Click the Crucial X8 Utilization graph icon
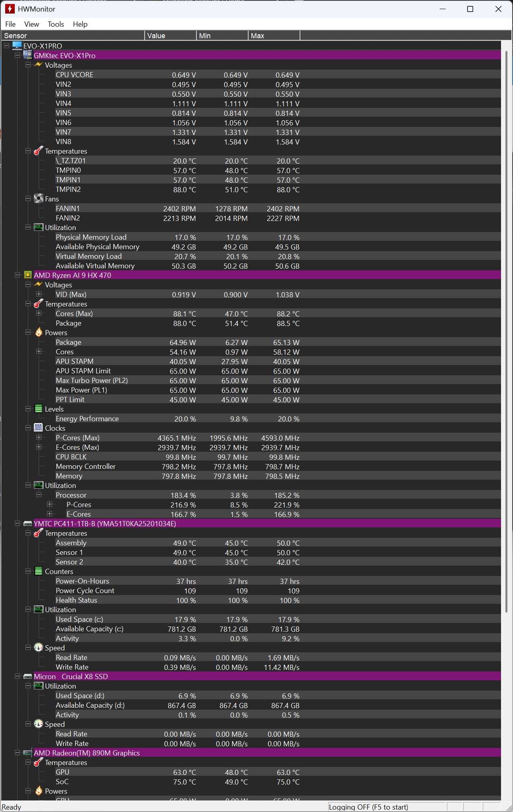The image size is (513, 812). click(x=38, y=685)
